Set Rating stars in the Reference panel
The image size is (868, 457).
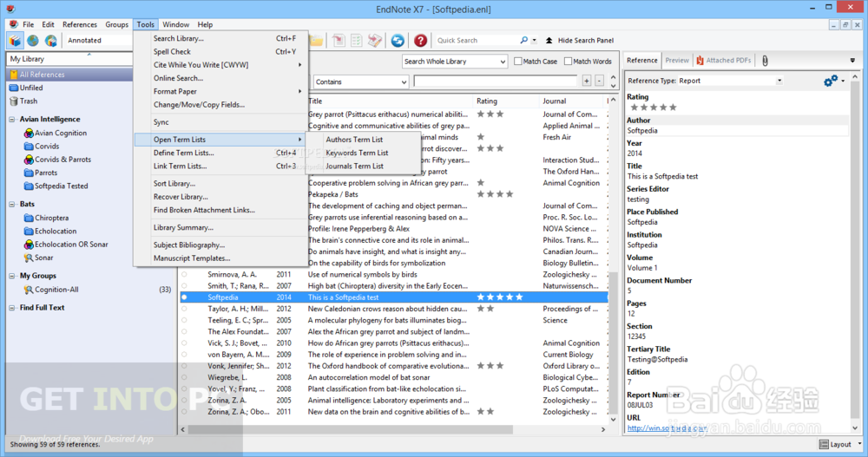pos(654,108)
